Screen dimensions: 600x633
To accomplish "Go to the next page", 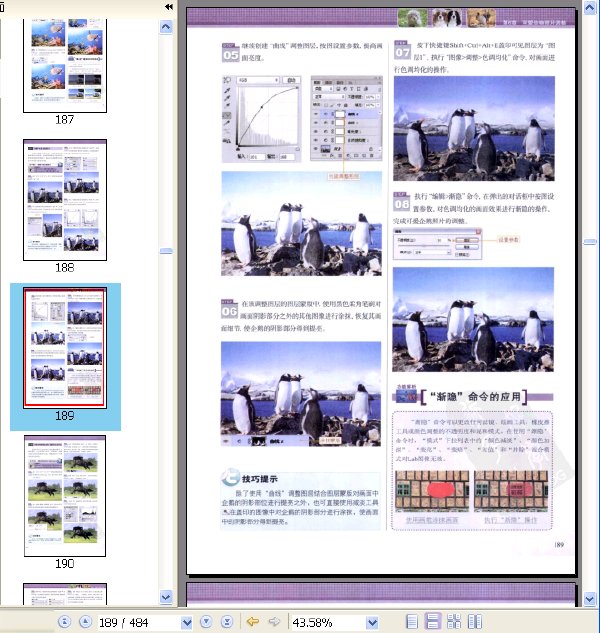I will point(206,622).
